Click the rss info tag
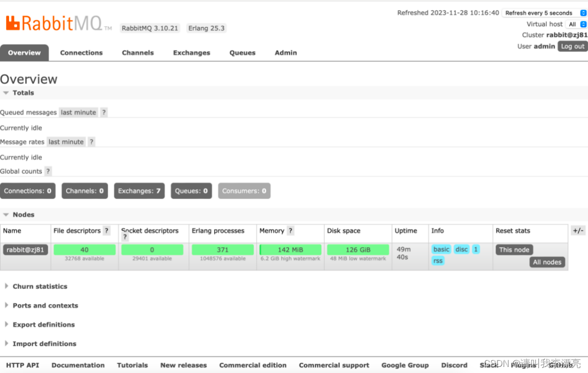The image size is (588, 373). click(438, 261)
